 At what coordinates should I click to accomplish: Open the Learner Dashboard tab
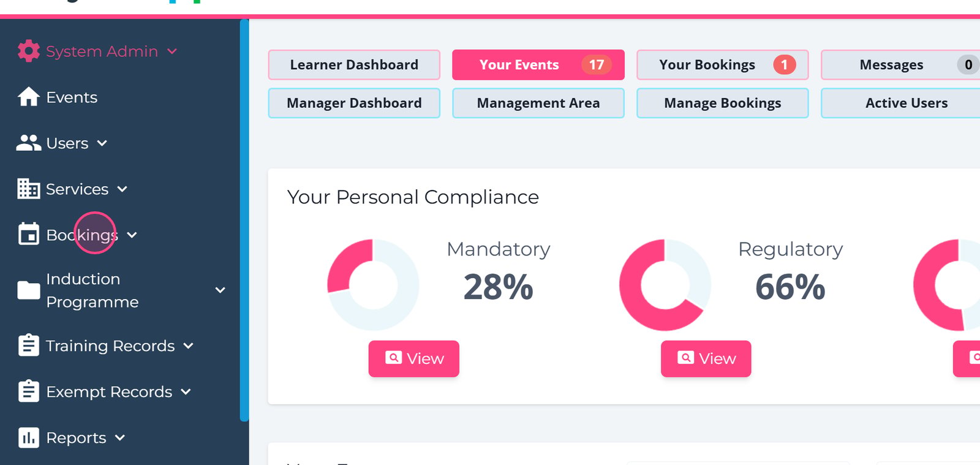(354, 65)
